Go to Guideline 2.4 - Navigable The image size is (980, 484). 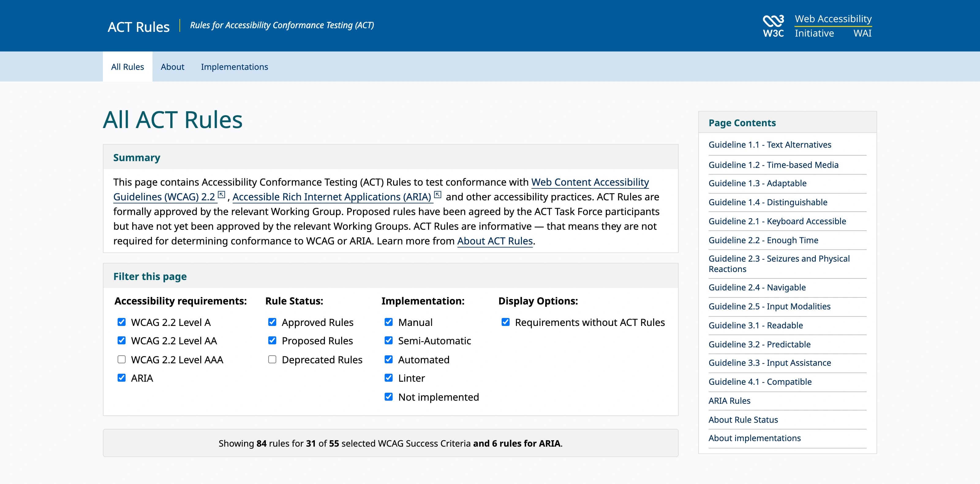coord(757,287)
